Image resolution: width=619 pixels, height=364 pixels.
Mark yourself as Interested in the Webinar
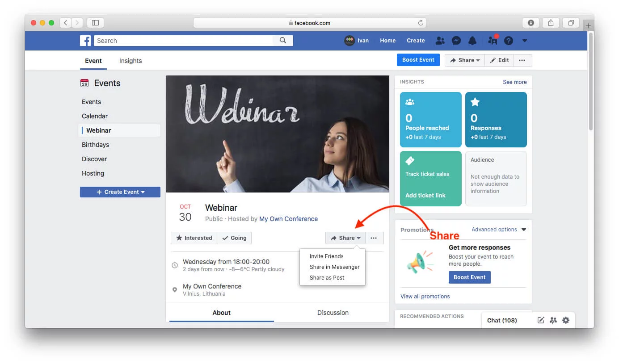pyautogui.click(x=194, y=238)
